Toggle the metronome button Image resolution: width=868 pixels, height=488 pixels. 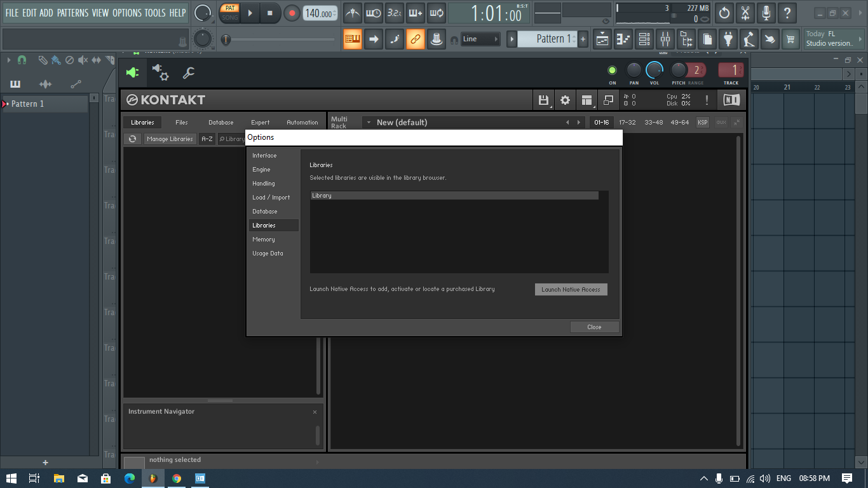click(x=353, y=13)
